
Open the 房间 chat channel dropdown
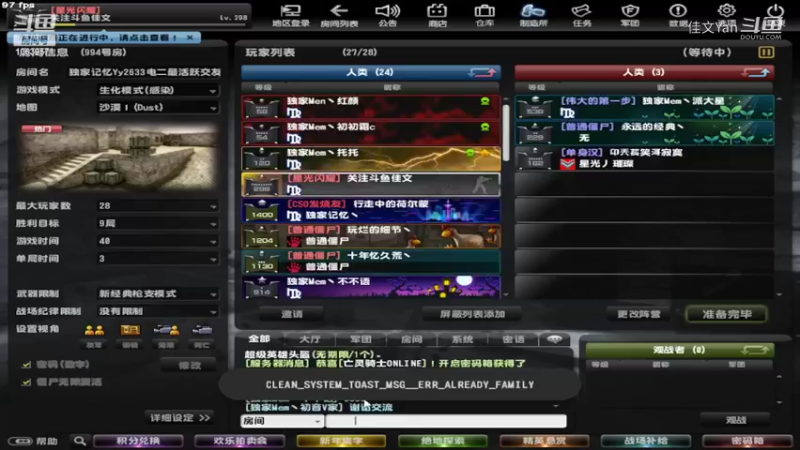tap(282, 421)
